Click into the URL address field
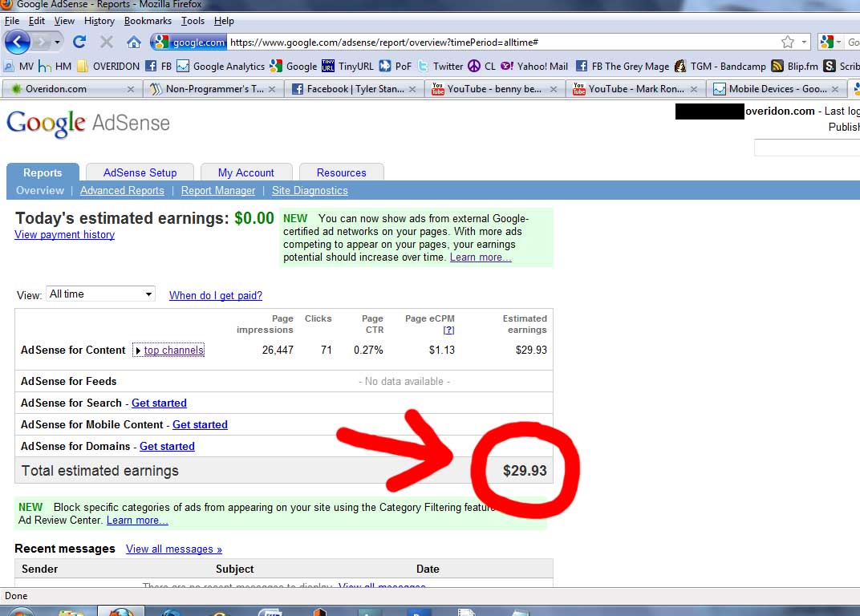Image resolution: width=860 pixels, height=616 pixels. coord(504,43)
